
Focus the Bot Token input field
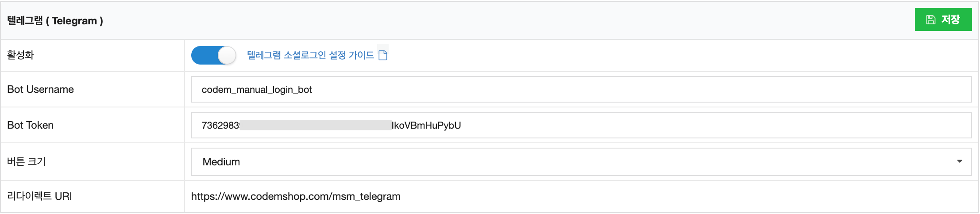581,125
